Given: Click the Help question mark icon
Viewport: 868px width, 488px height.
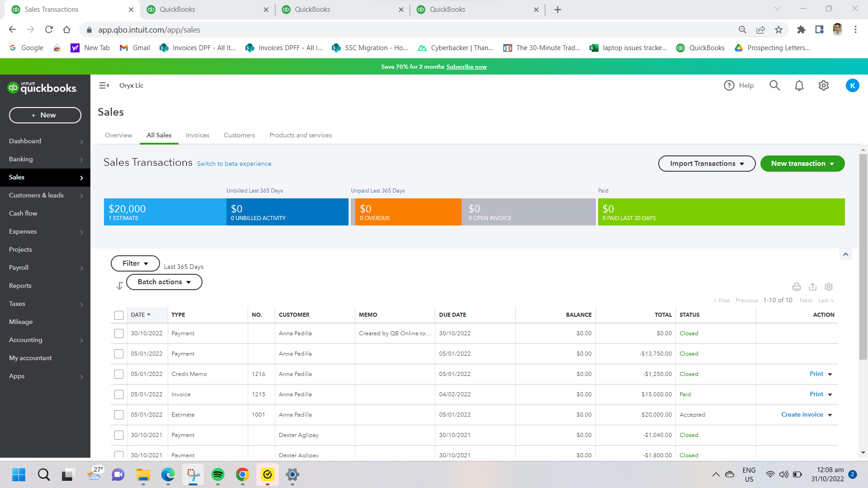Looking at the screenshot, I should click(x=729, y=85).
